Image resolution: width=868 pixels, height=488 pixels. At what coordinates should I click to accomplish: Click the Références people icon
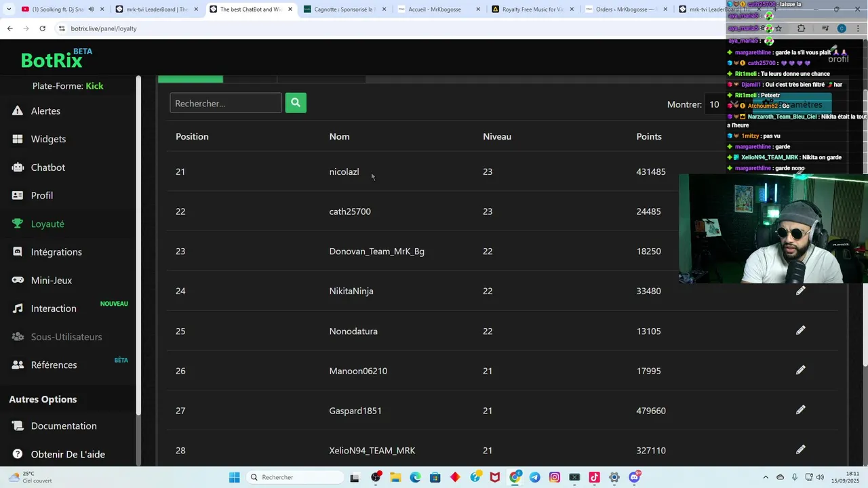click(x=18, y=365)
